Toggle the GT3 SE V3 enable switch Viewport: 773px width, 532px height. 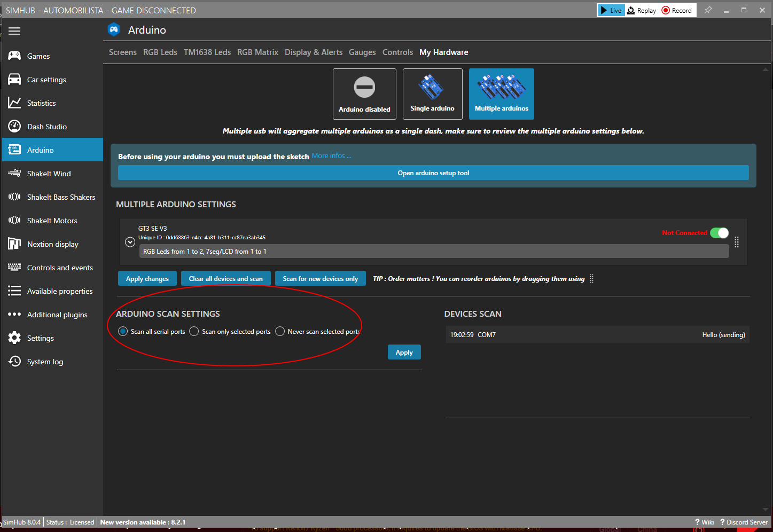[x=720, y=233]
